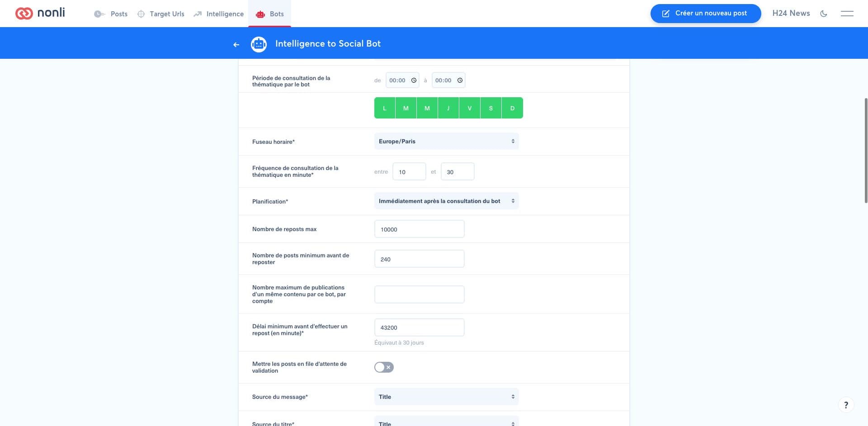Open the Intelligence tab
The image size is (868, 426).
[218, 14]
